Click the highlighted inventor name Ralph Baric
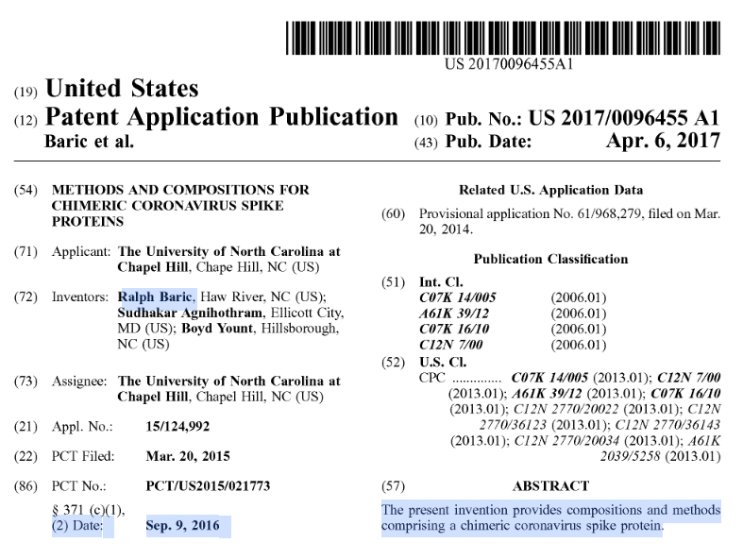Image resolution: width=743 pixels, height=560 pixels. (156, 297)
